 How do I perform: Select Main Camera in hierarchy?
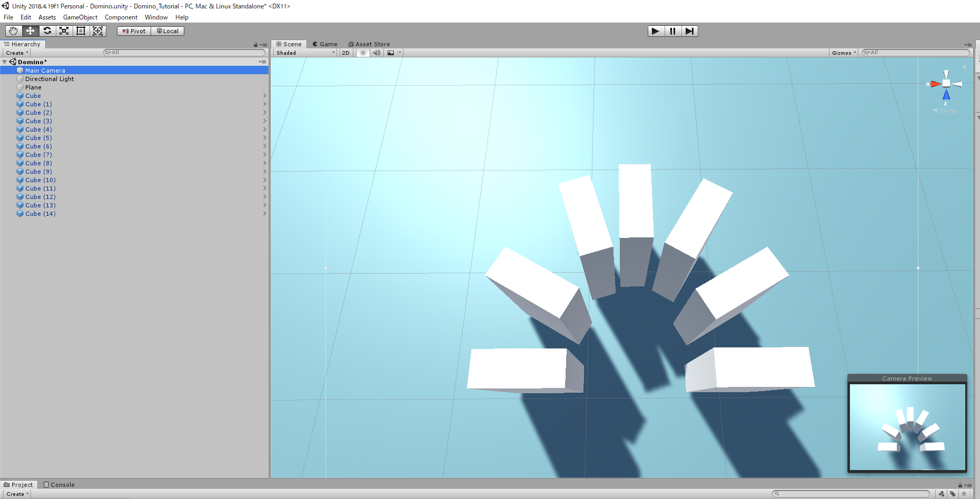coord(134,71)
